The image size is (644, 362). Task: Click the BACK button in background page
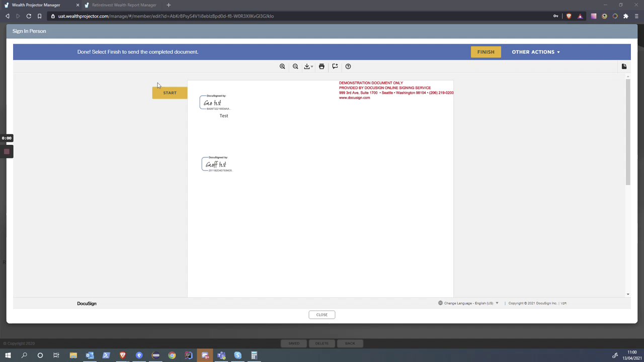pyautogui.click(x=350, y=343)
